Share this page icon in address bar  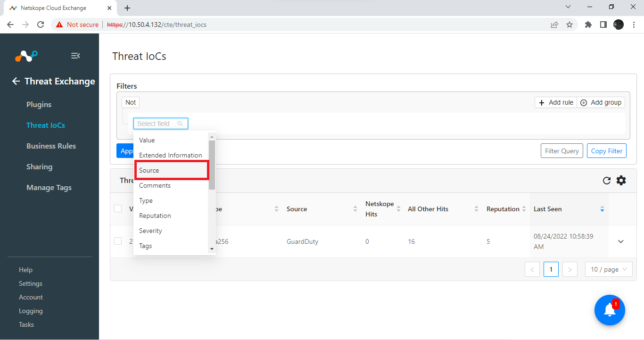tap(554, 25)
